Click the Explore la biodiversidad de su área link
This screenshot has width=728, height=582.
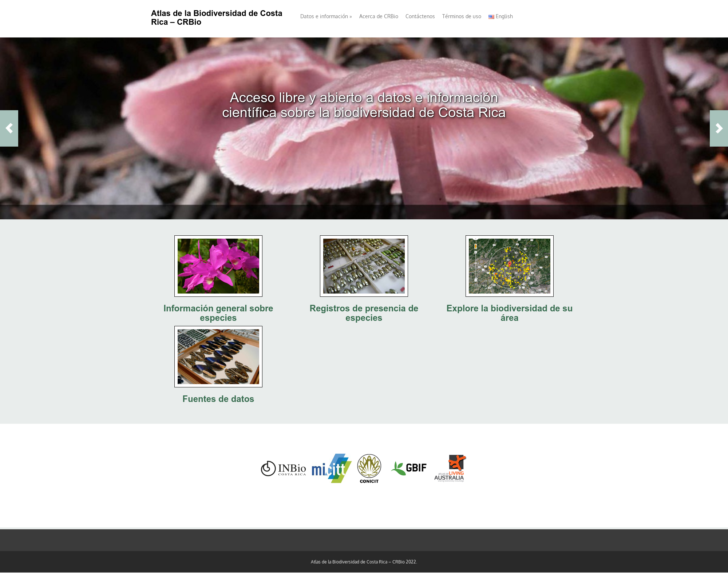point(509,313)
